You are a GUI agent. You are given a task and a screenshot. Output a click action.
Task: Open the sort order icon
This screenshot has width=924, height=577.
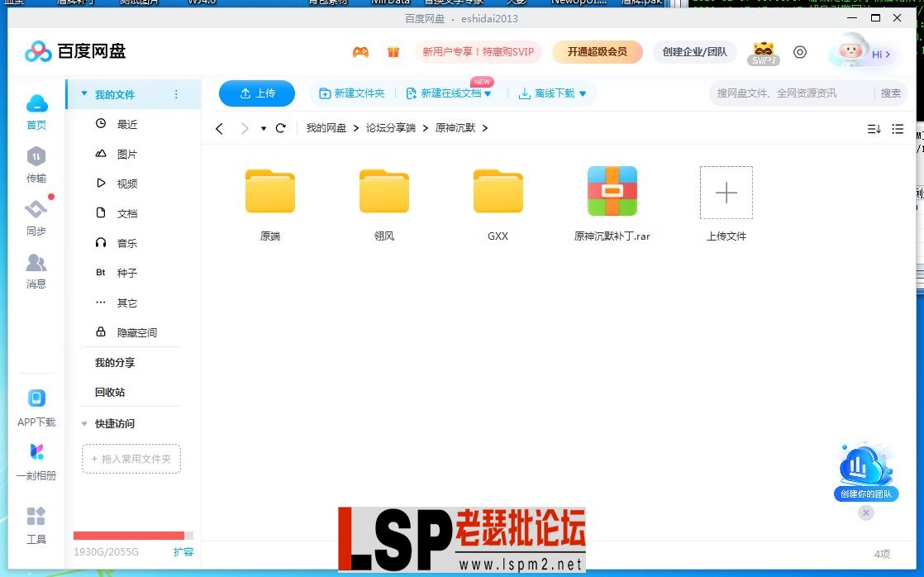point(874,128)
